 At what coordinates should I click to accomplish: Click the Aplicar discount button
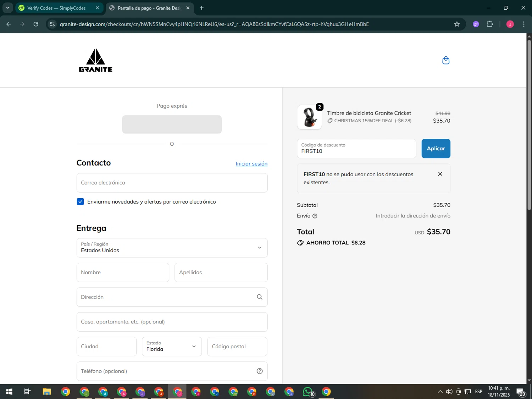point(436,149)
